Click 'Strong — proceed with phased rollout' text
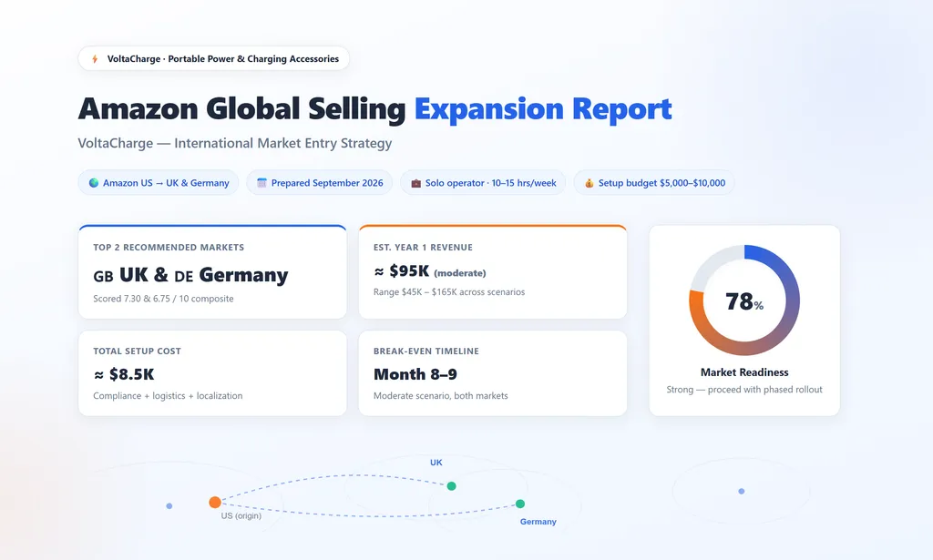The height and width of the screenshot is (560, 933). 744,390
